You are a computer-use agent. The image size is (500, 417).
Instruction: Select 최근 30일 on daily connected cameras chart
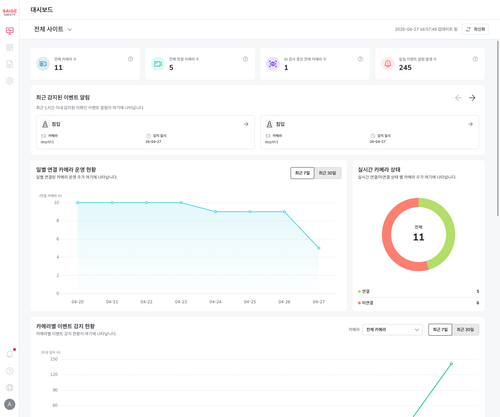[328, 173]
